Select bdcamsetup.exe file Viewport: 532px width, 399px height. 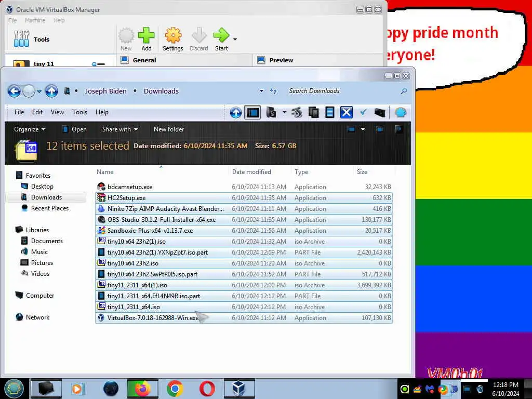244,187
